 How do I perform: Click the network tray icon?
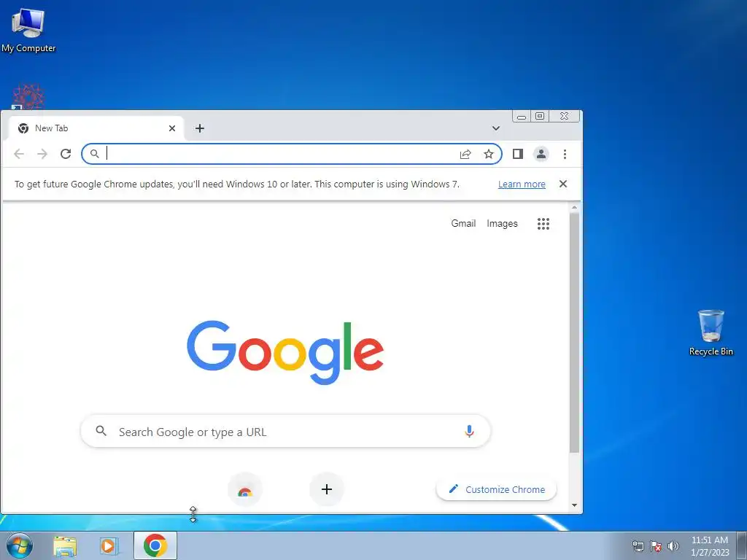tap(638, 546)
